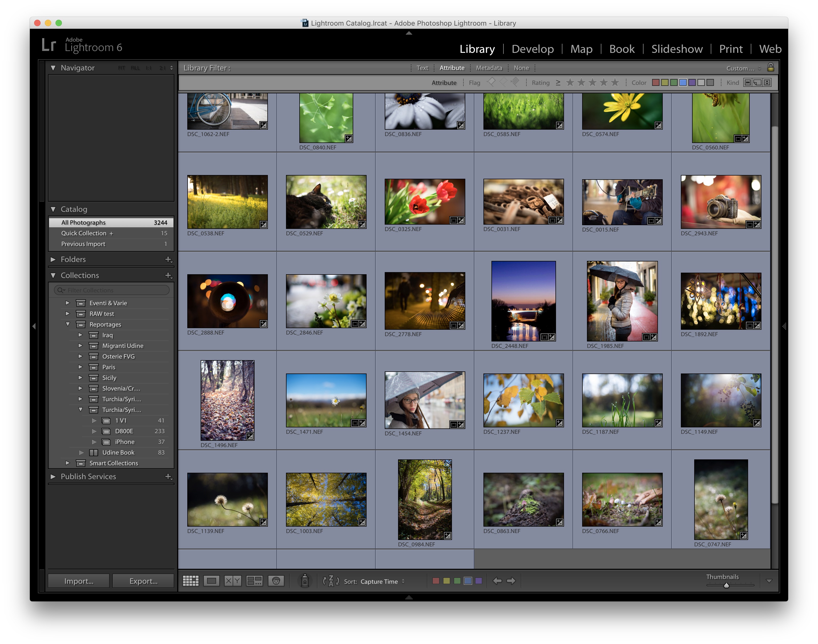This screenshot has height=644, width=818.
Task: Click the develop adjustments badge on DSC_0538.NEF
Action: point(264,225)
